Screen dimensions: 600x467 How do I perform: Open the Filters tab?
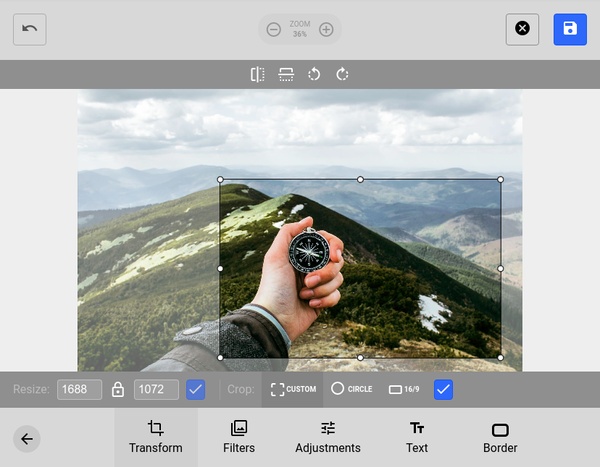tap(239, 437)
